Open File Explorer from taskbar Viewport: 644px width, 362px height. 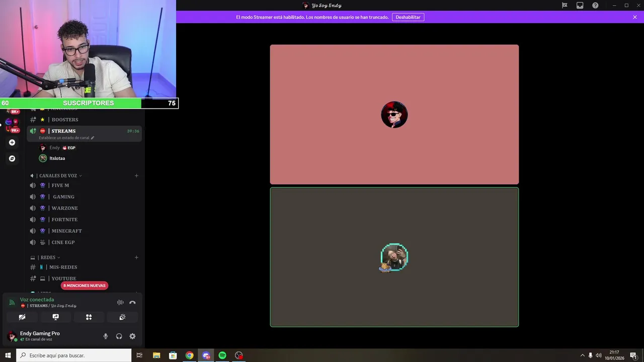coord(156,355)
